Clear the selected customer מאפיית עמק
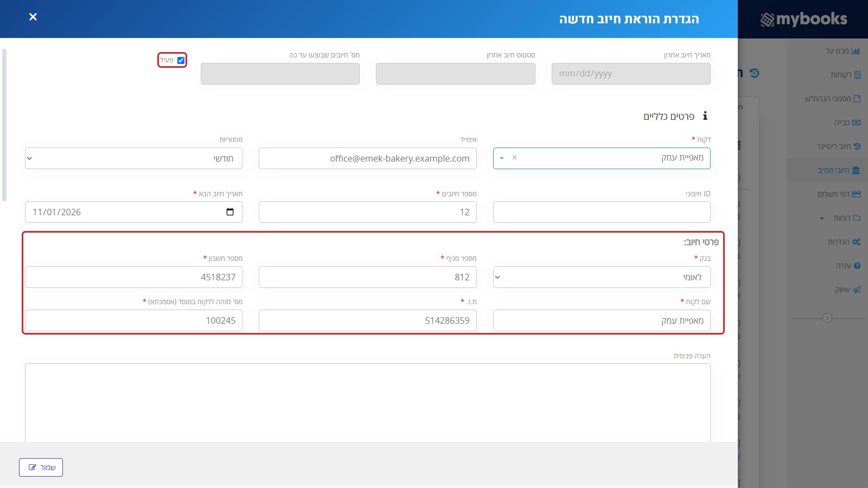Viewport: 868px width, 488px height. point(515,158)
